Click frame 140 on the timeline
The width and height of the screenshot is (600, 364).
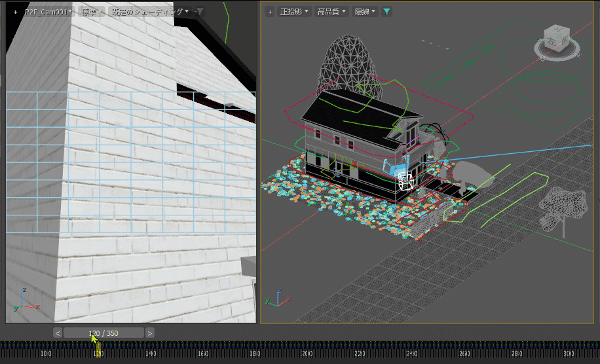tap(151, 353)
